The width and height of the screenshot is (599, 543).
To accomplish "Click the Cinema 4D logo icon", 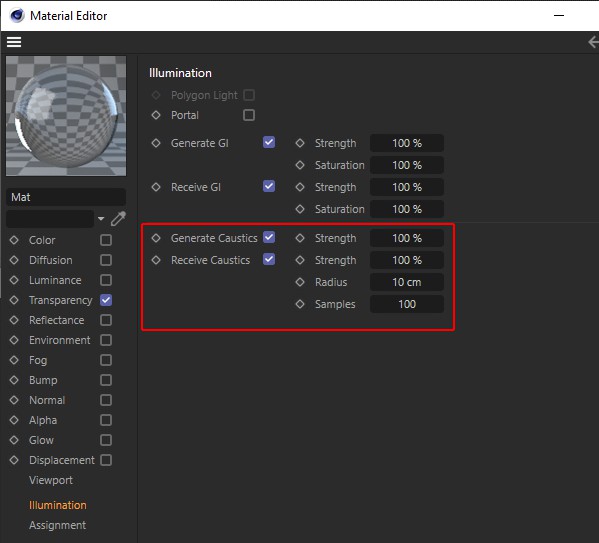I will coord(17,16).
